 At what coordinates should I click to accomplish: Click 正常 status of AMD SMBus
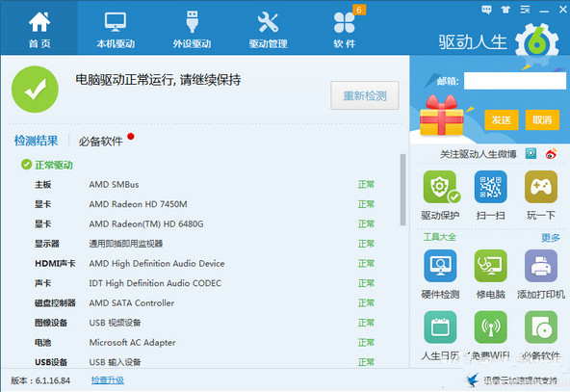click(366, 185)
